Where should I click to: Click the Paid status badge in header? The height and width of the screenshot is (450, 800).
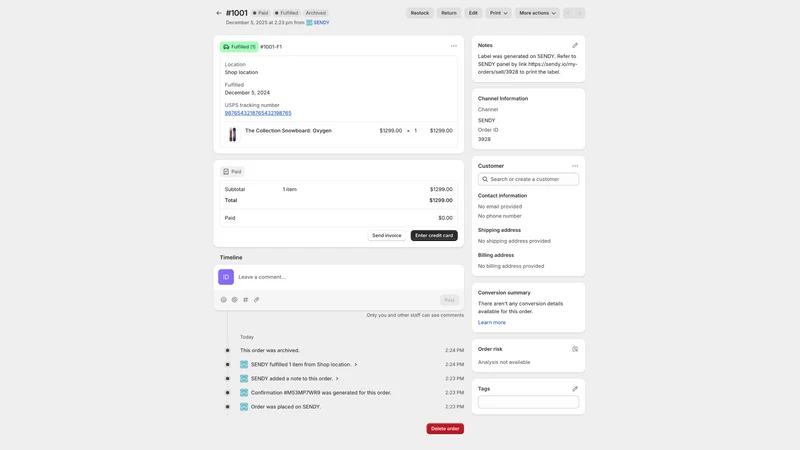(x=260, y=13)
